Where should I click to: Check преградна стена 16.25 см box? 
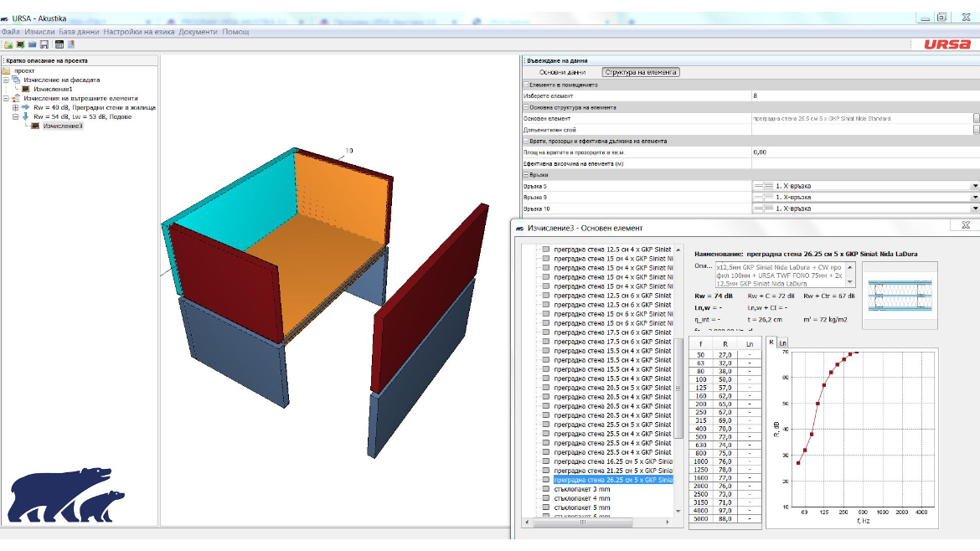click(545, 461)
